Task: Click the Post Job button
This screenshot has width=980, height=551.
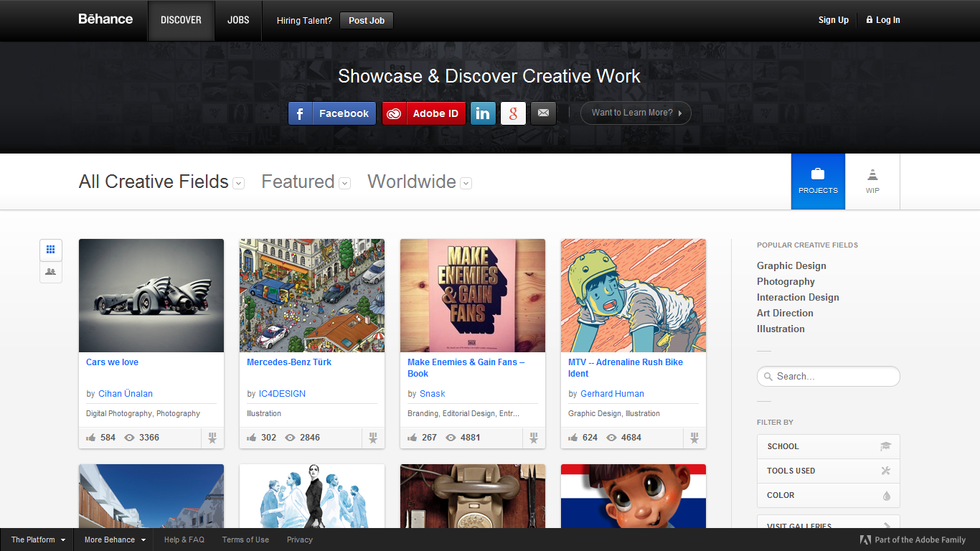Action: 367,20
